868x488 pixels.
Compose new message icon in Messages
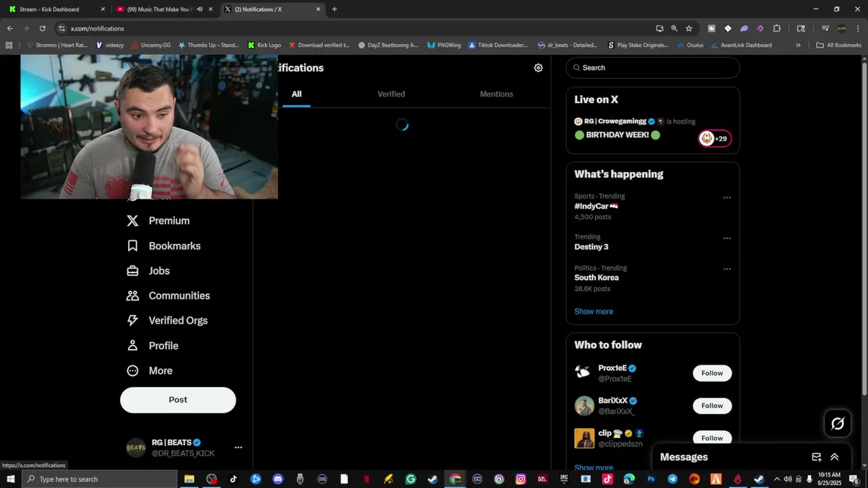816,457
